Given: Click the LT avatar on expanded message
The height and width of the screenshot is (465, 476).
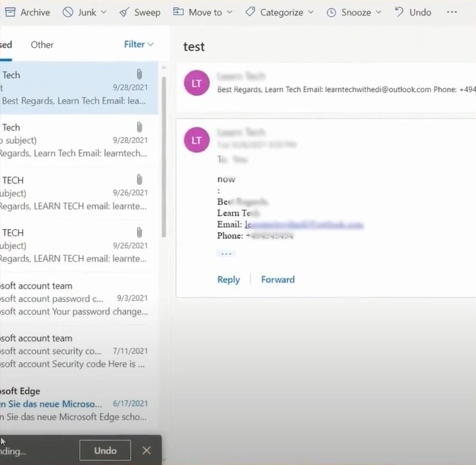Looking at the screenshot, I should coord(196,140).
